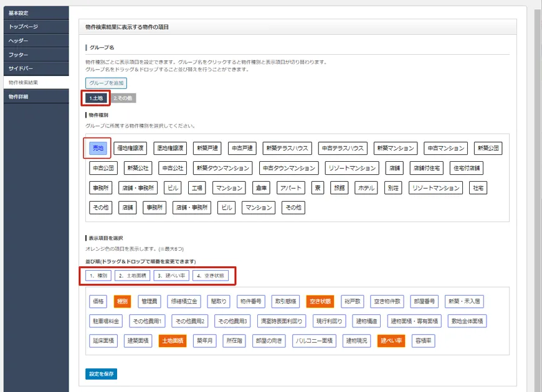This screenshot has height=392, width=542.
Task: Enable the 満室時表面利回り display item
Action: pyautogui.click(x=281, y=321)
